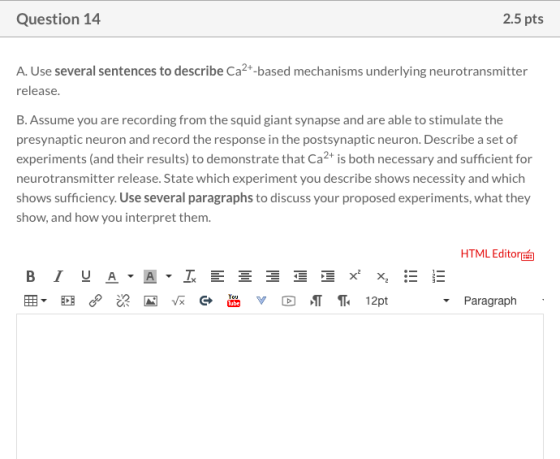The image size is (560, 459).
Task: Click the keyboard shortcuts icon
Action: tap(528, 255)
